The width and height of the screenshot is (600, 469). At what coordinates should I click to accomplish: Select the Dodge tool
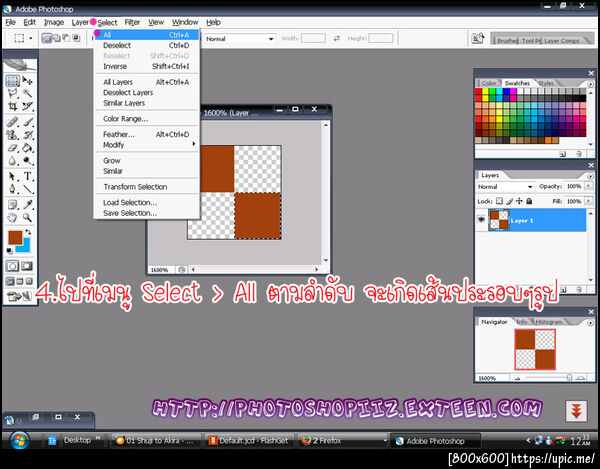pyautogui.click(x=27, y=161)
